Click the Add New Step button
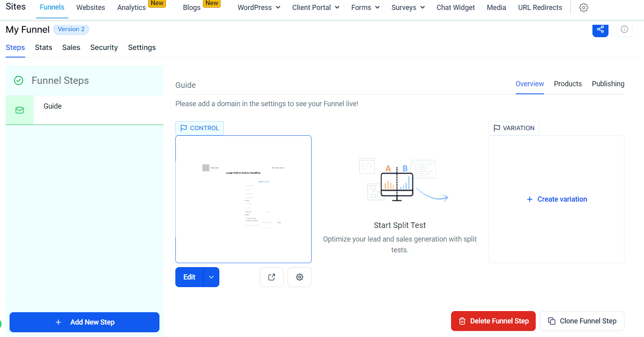644x337 pixels. 84,322
